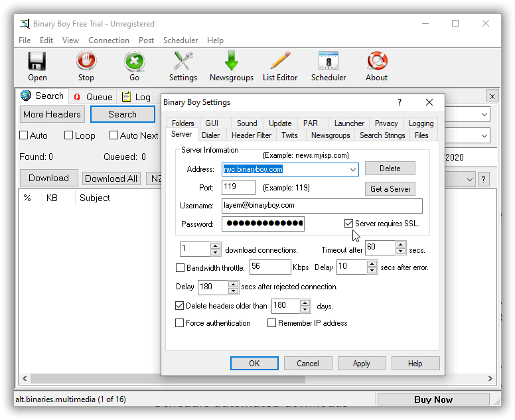515x420 pixels.
Task: Click the Cancel button
Action: [x=308, y=363]
